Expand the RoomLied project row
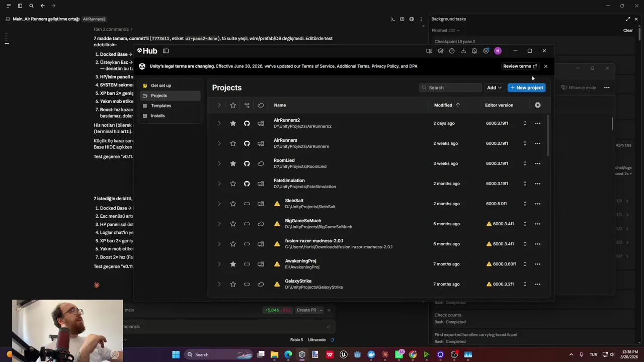The height and width of the screenshot is (362, 644). click(x=219, y=163)
